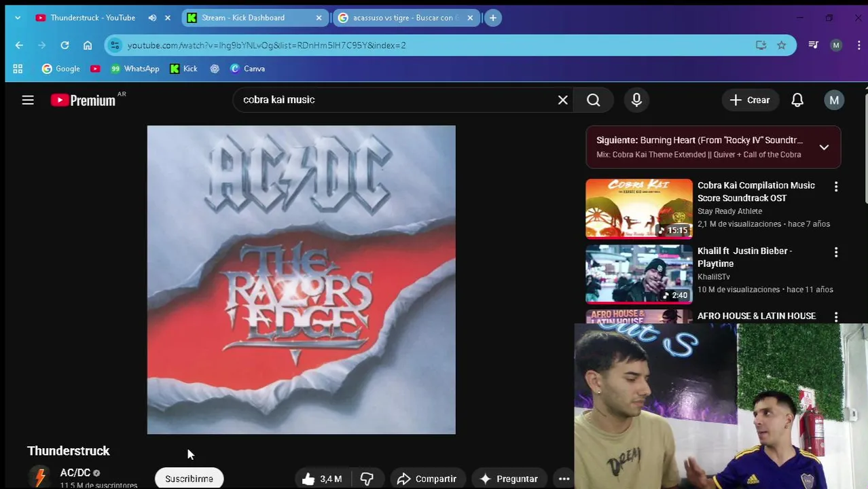Open a new browser tab

[x=493, y=18]
